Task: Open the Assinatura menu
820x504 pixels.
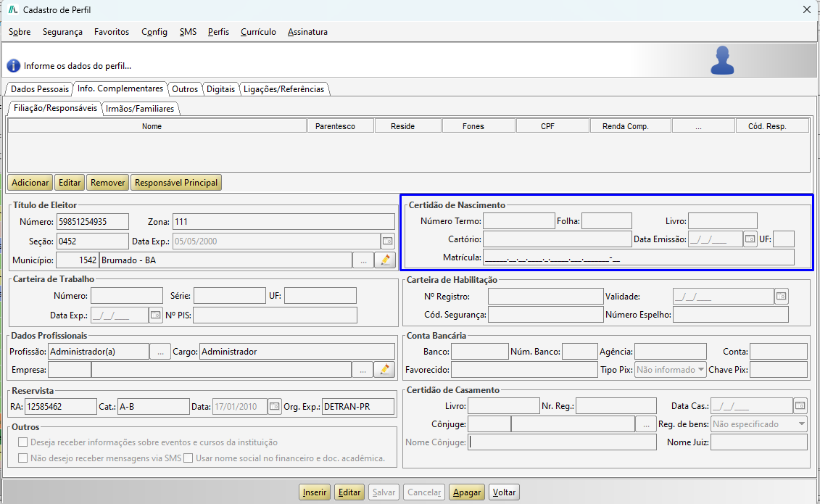Action: pyautogui.click(x=307, y=32)
